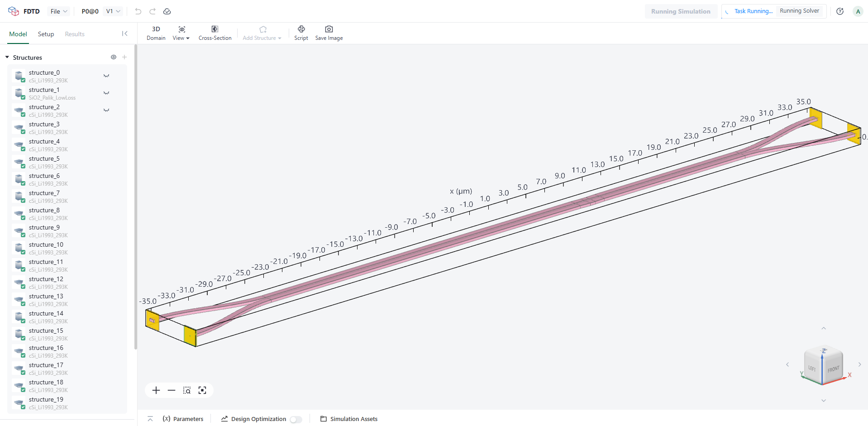Viewport: 868px width, 426px height.
Task: Zoom out on the 3D viewport
Action: pos(172,390)
